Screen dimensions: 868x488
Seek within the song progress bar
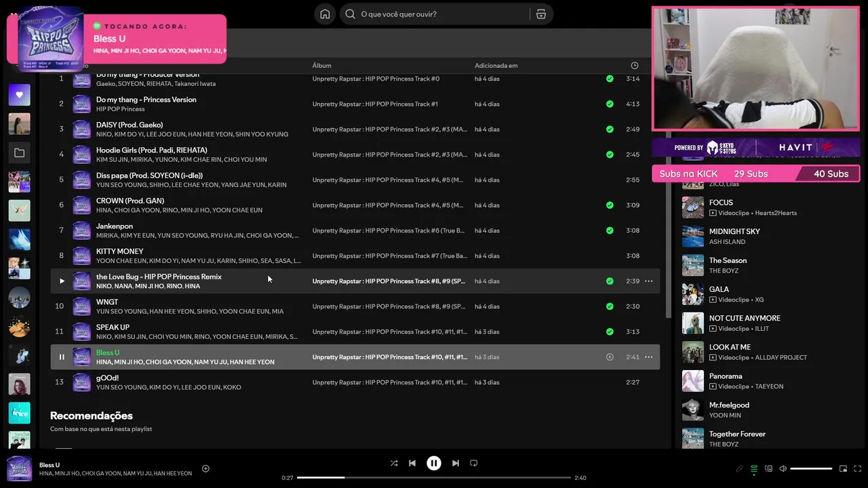pyautogui.click(x=434, y=478)
